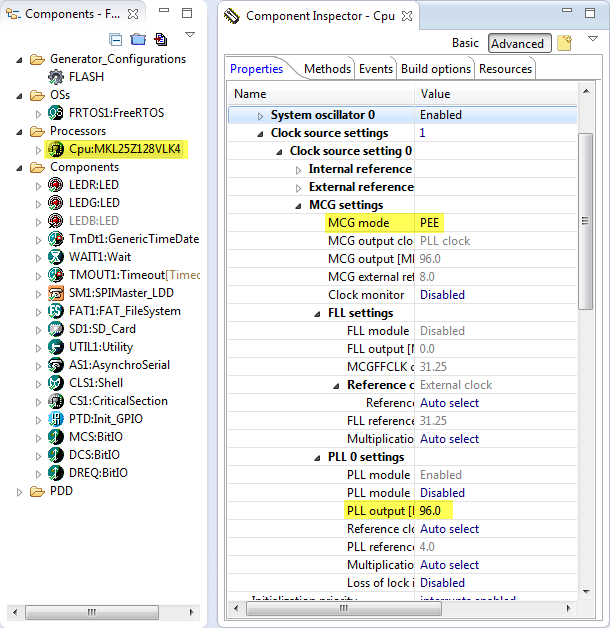
Task: Expand the PDD folder
Action: click(x=21, y=491)
